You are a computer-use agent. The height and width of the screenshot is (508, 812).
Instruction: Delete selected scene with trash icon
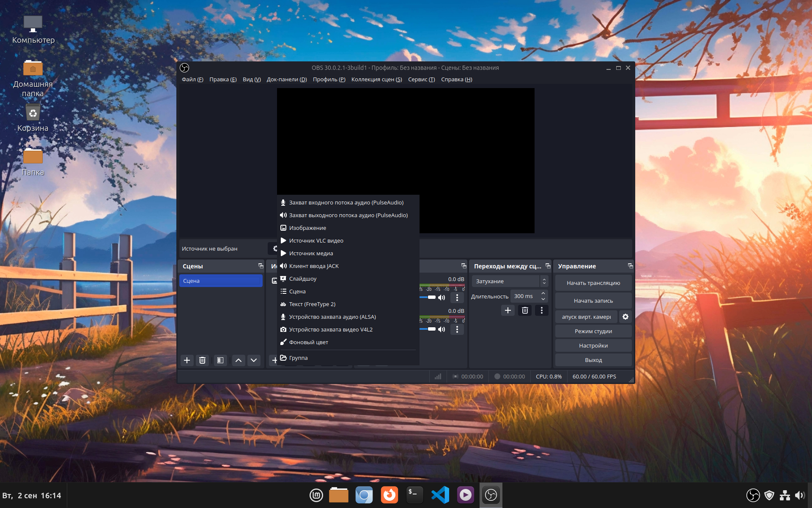point(203,360)
